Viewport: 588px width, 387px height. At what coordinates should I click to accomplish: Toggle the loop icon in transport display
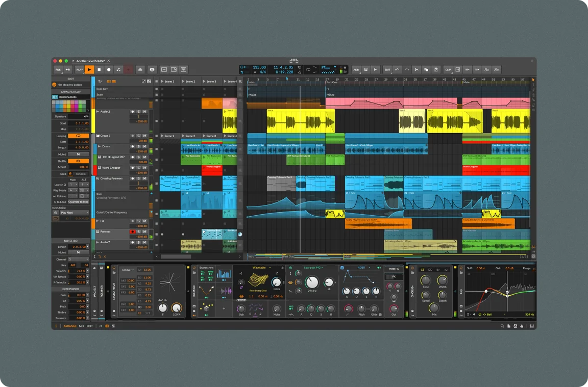[x=308, y=70]
